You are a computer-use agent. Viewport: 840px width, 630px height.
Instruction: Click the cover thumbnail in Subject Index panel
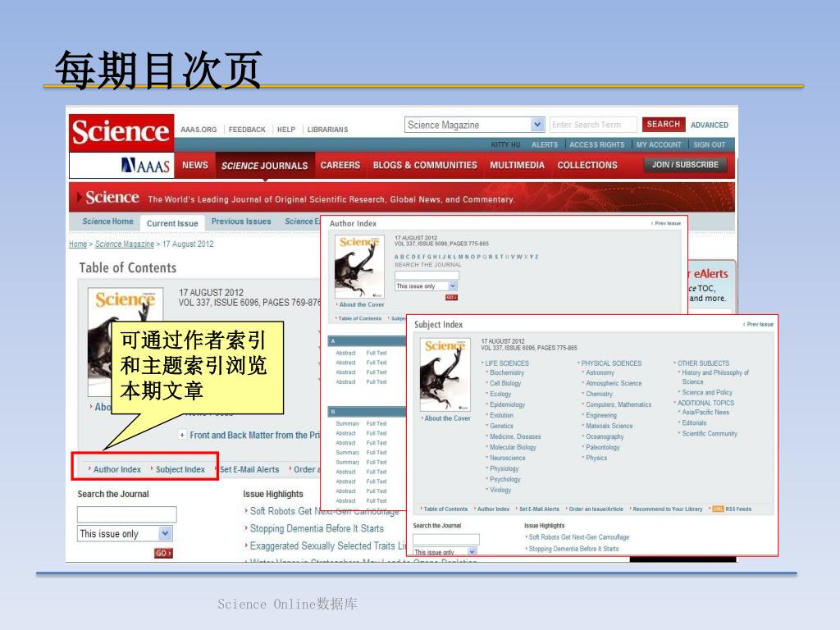445,374
